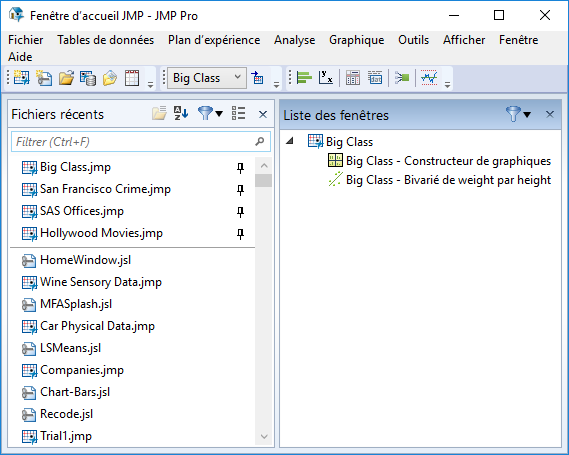
Task: Open the Big Class data table selector
Action: pyautogui.click(x=207, y=78)
